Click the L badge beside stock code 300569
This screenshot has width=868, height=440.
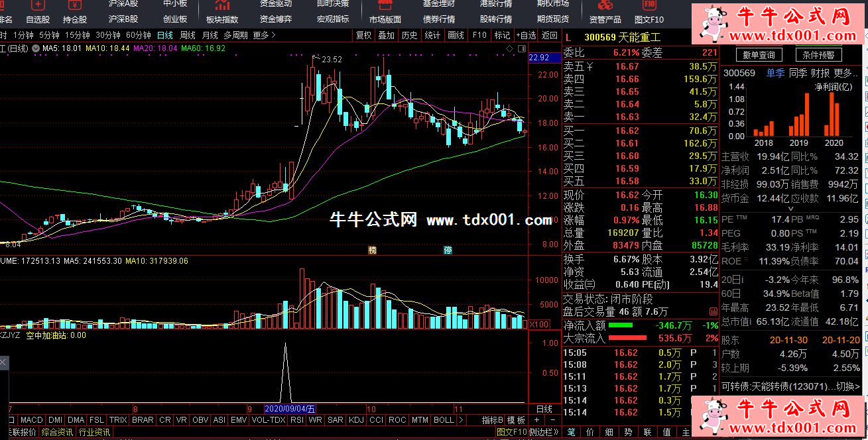pos(568,37)
